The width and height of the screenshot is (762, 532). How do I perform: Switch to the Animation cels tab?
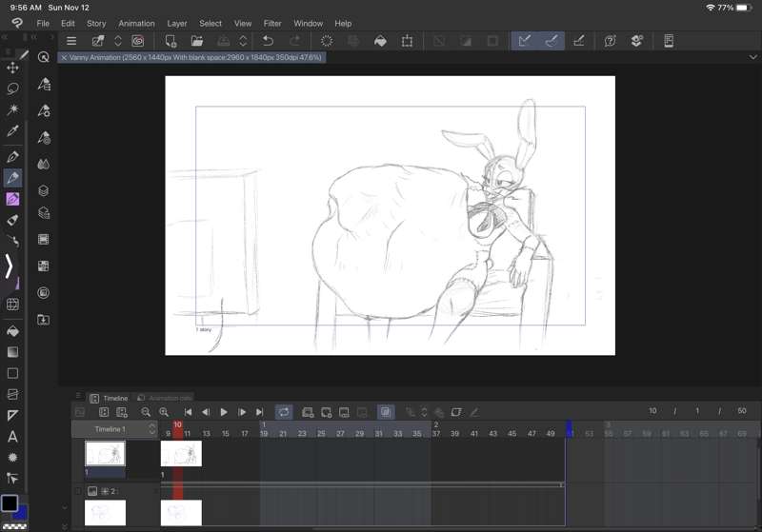tap(165, 398)
